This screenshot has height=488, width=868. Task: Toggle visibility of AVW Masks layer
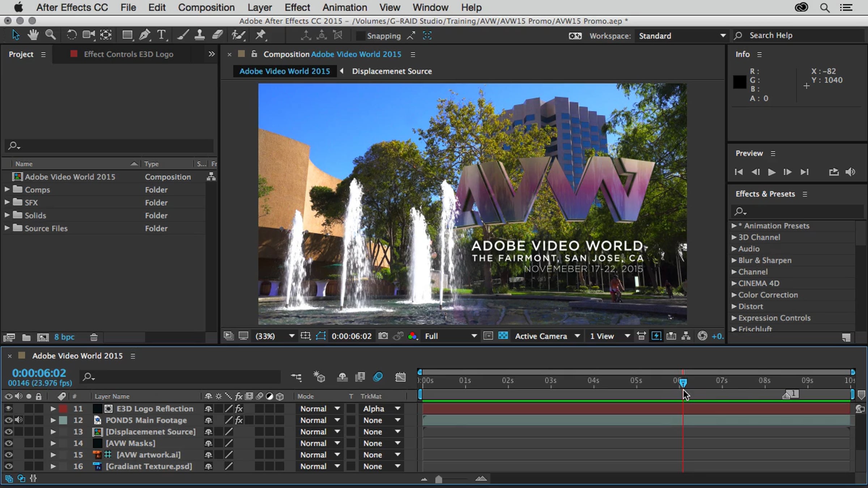[x=8, y=443]
